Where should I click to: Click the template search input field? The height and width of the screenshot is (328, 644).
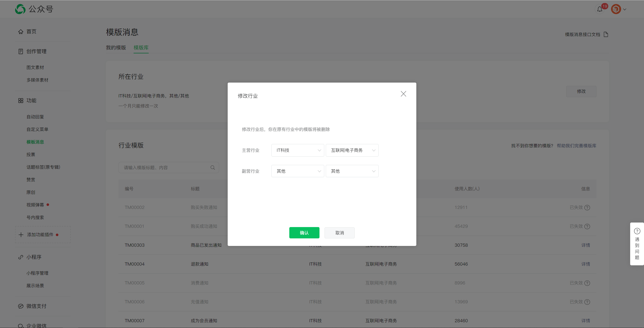tap(163, 167)
